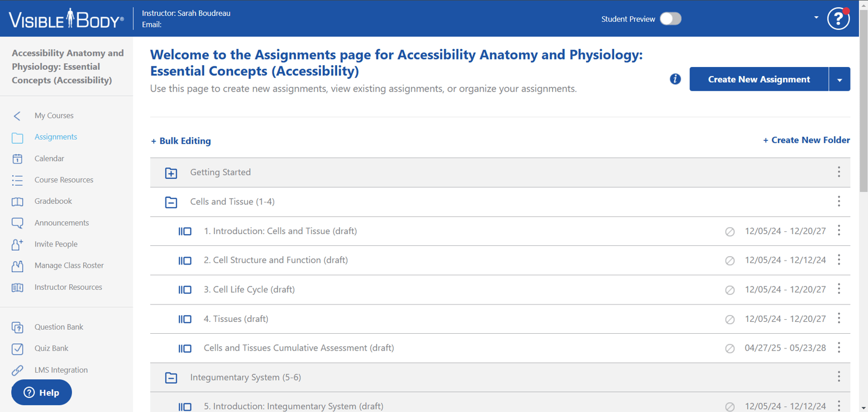Screen dimensions: 868x412
Task: Open Announcements from the sidebar
Action: point(18,222)
